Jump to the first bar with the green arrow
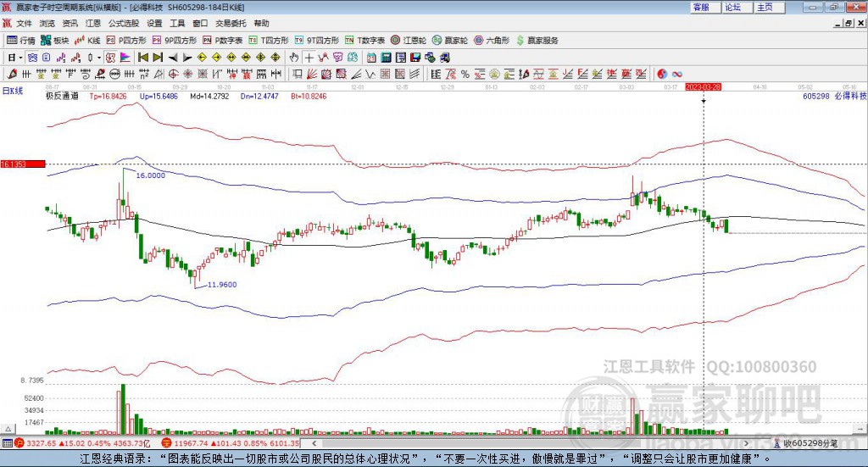 click(142, 58)
